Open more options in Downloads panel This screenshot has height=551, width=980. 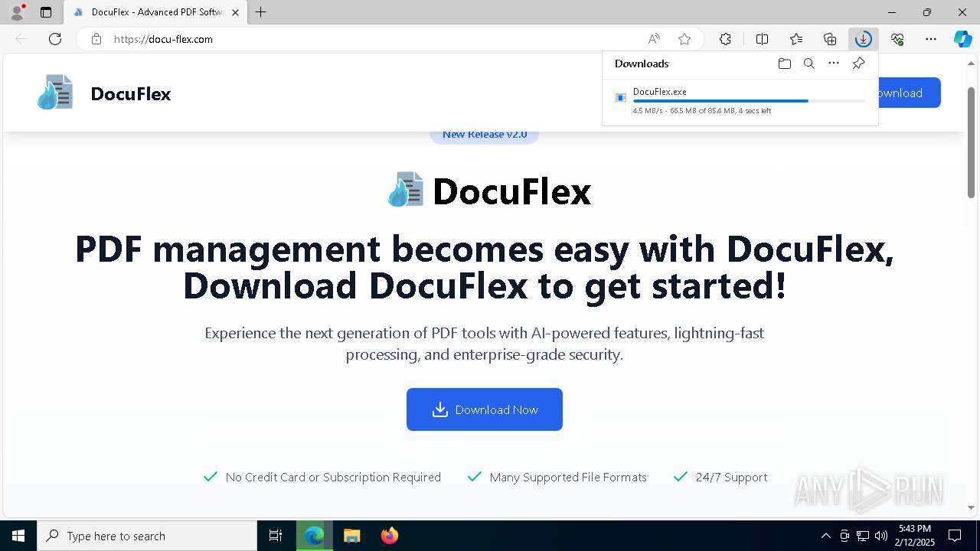pos(834,64)
